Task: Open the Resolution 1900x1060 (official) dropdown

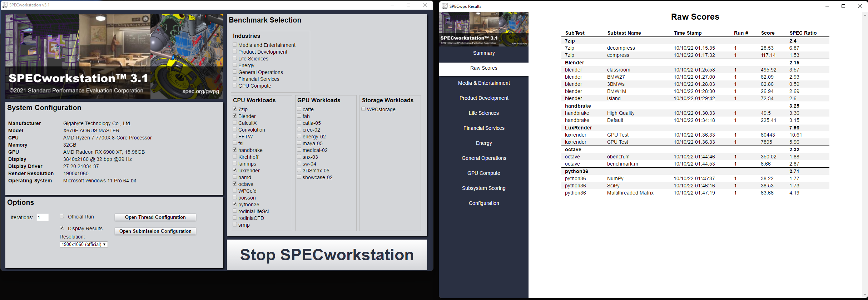Action: pyautogui.click(x=84, y=245)
